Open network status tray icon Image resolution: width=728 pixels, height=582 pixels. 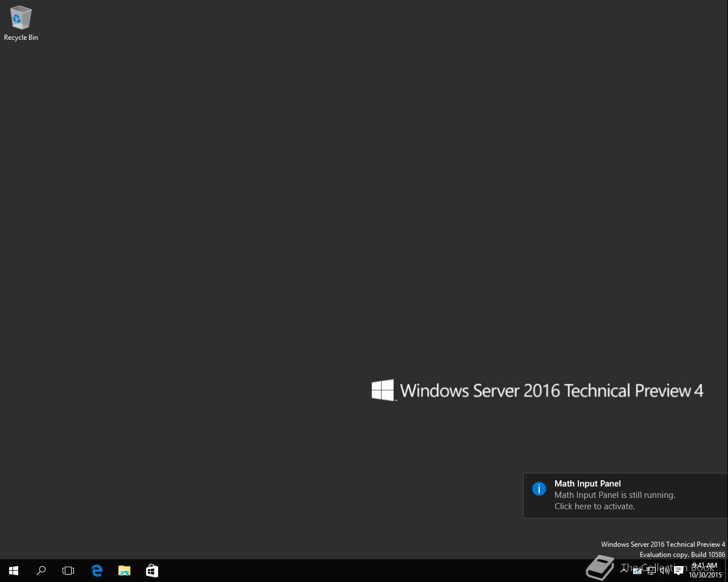point(651,571)
